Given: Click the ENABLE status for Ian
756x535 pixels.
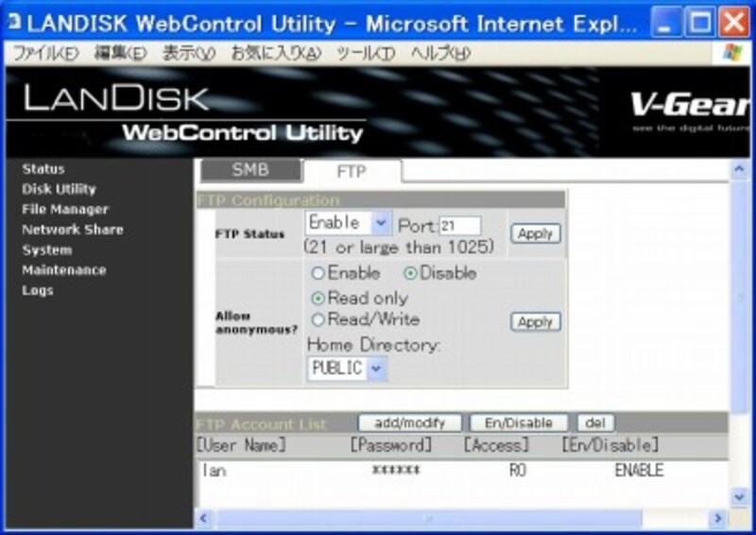Looking at the screenshot, I should coord(640,471).
